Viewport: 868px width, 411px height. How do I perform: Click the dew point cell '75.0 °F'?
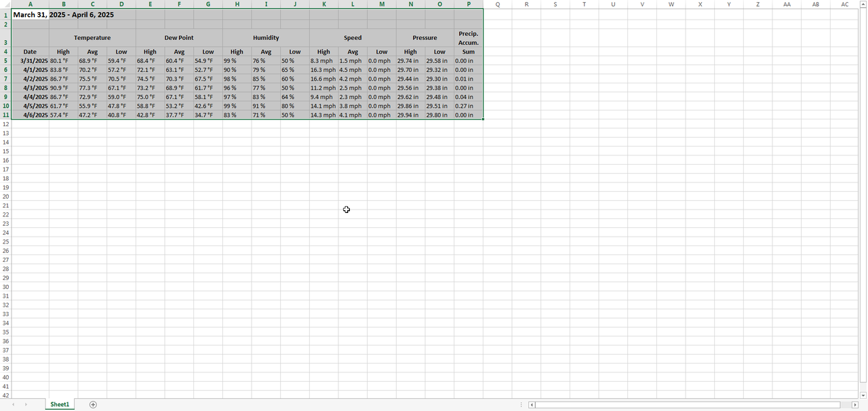[x=150, y=97]
